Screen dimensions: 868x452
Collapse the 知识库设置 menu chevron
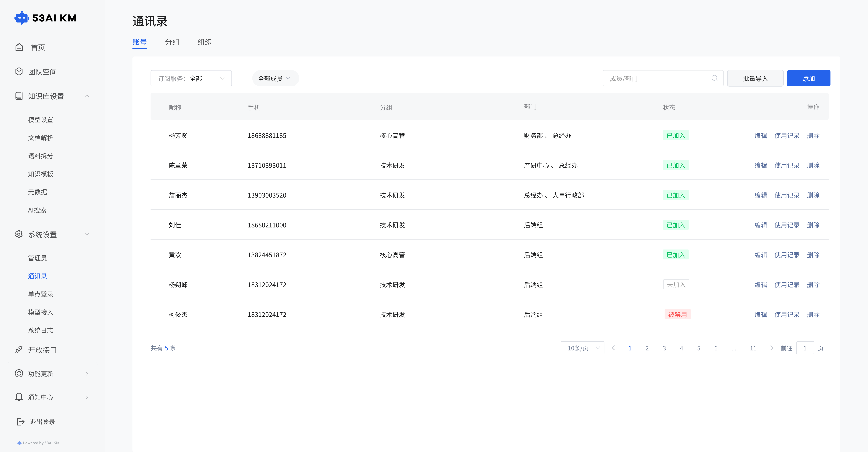click(x=87, y=96)
